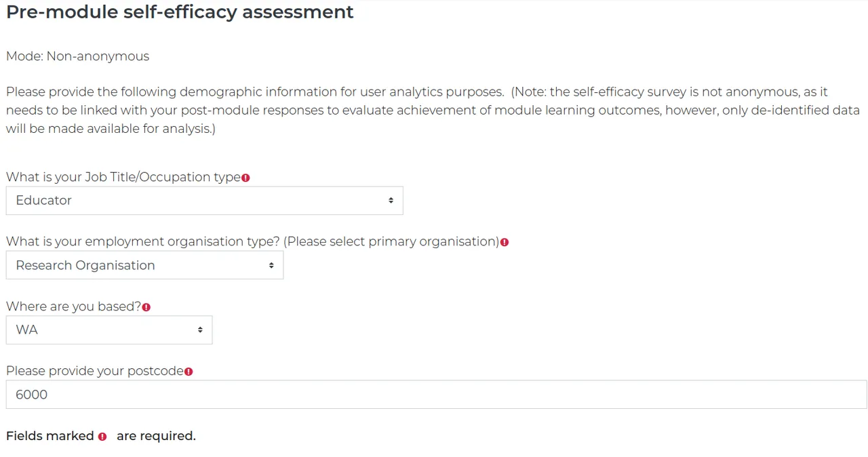Open the Research Organisation dropdown
The image size is (868, 457).
click(144, 265)
